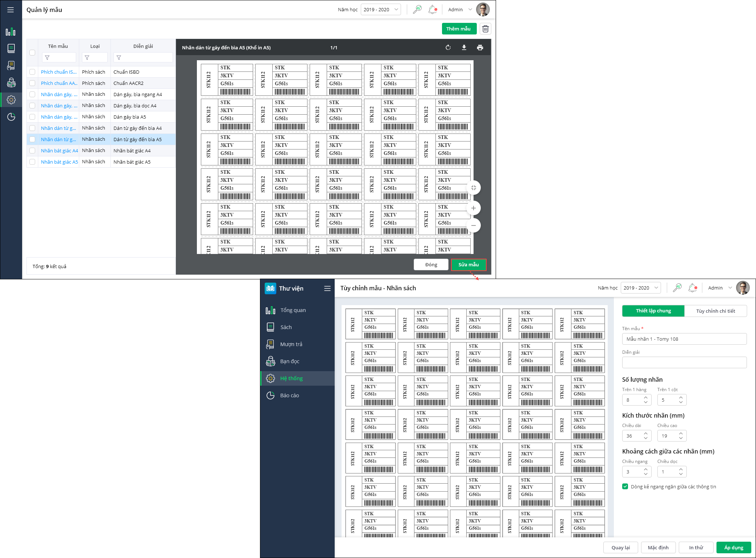The height and width of the screenshot is (558, 756).
Task: Collapse sidebar with hamburger icon beside Thư viện
Action: point(327,288)
